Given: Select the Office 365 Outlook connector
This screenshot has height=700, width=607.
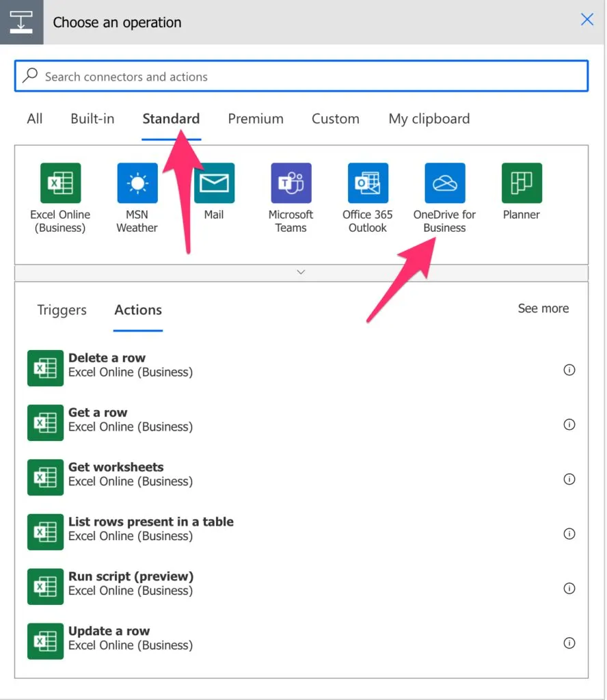Looking at the screenshot, I should tap(368, 183).
